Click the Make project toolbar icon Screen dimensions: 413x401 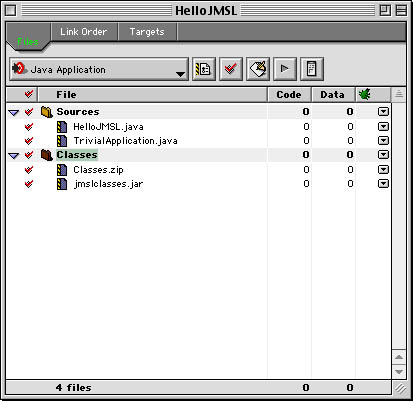(x=258, y=69)
